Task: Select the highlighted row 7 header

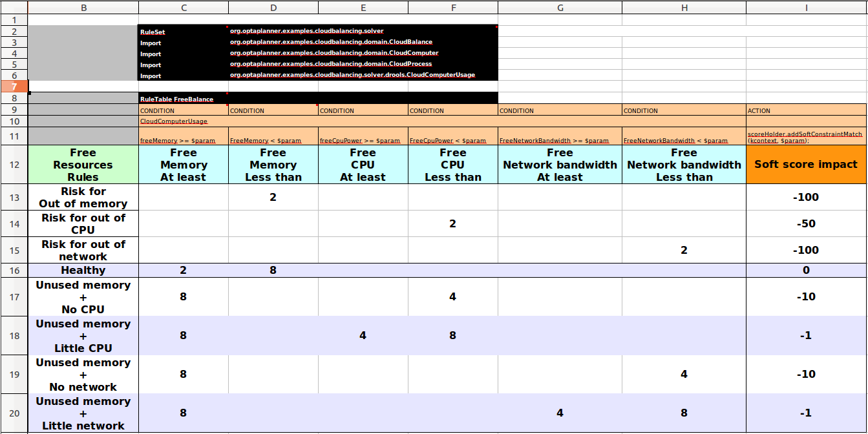Action: [x=14, y=86]
